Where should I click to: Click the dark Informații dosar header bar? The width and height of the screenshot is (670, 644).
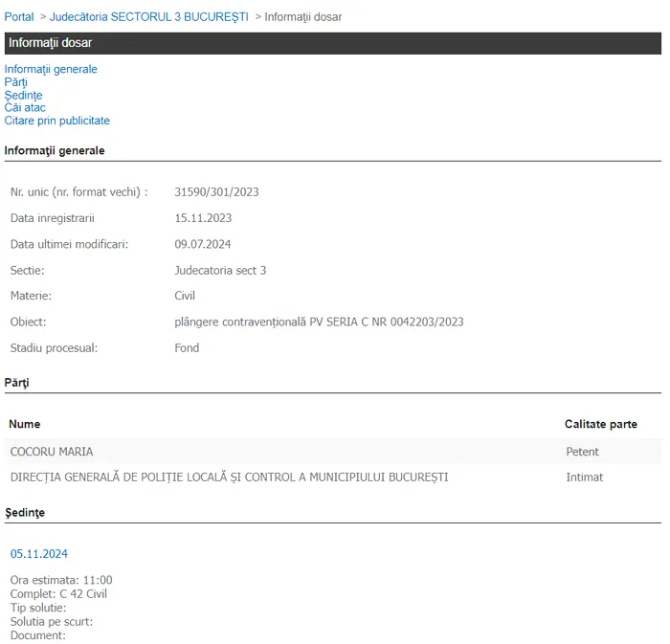pyautogui.click(x=331, y=43)
